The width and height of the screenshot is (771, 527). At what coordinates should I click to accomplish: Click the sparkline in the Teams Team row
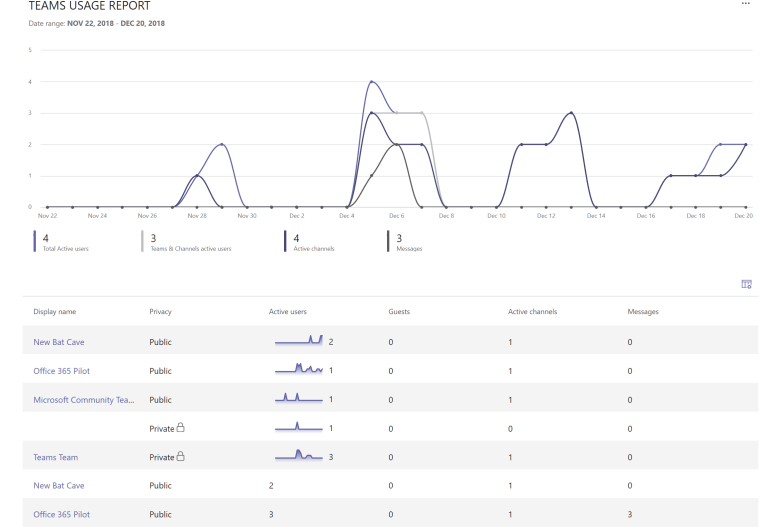coord(299,457)
